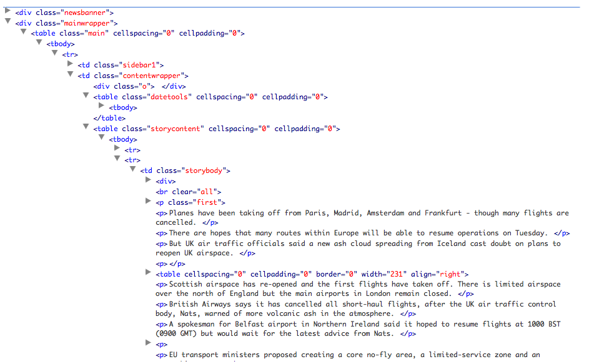Click the closing </table> tag line

click(109, 118)
